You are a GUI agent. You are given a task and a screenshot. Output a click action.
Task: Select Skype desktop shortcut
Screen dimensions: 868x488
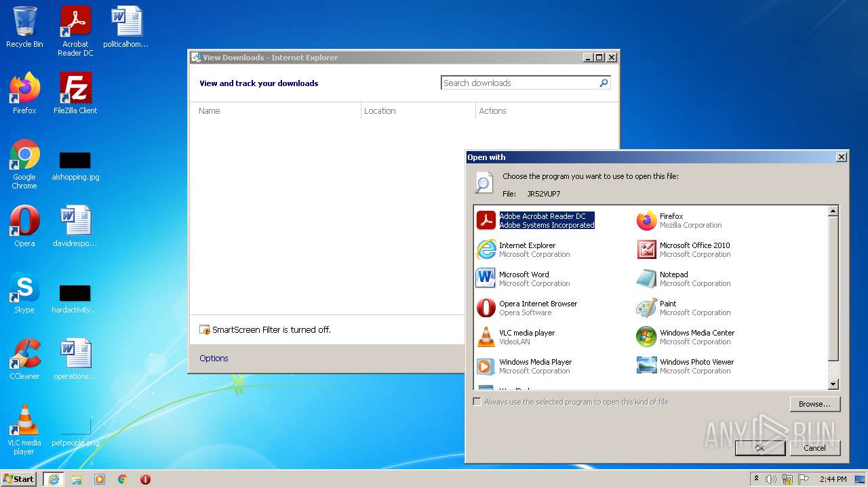point(24,293)
